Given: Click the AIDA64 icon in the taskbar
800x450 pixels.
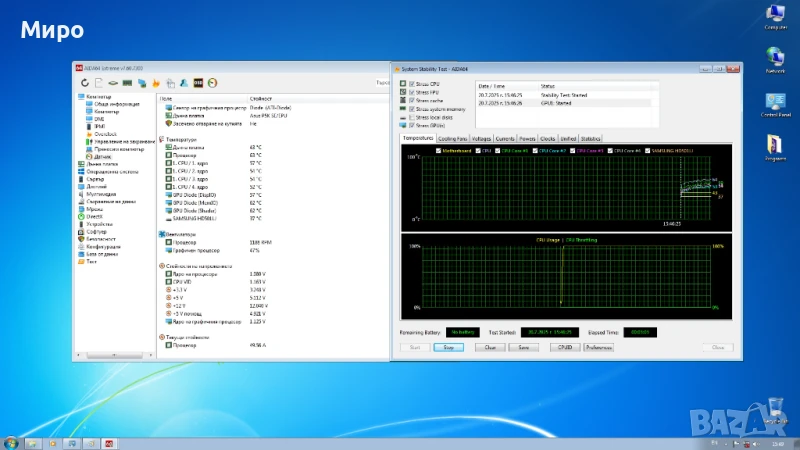Looking at the screenshot, I should coord(109,442).
